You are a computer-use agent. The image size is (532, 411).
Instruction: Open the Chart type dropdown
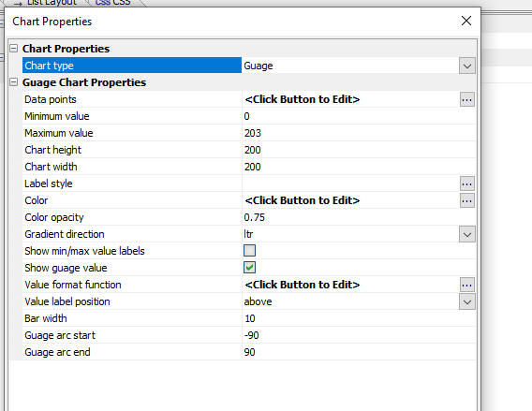(x=466, y=66)
